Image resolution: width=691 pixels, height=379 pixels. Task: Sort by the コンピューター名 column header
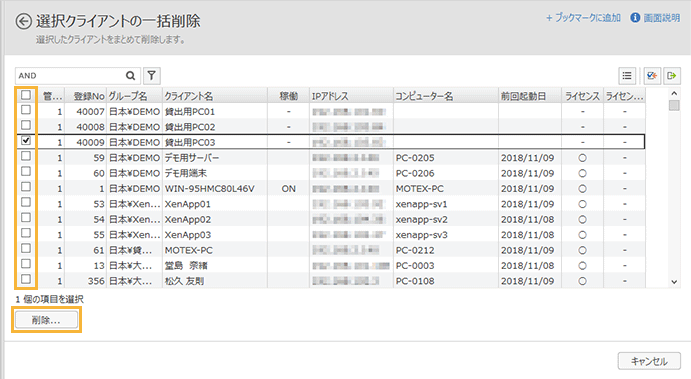coord(446,96)
